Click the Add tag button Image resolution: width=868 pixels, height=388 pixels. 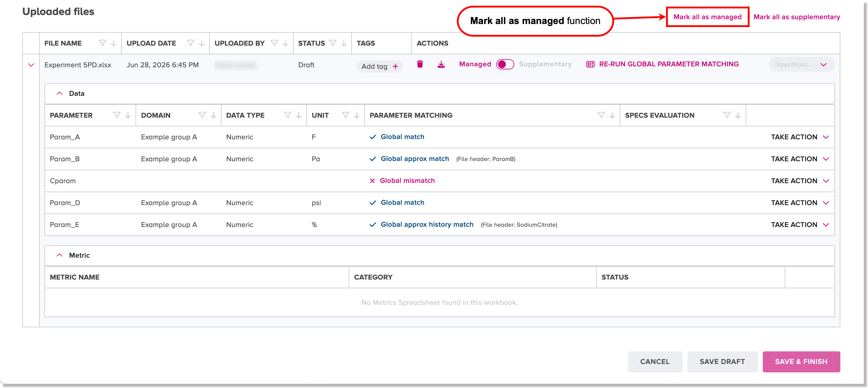coord(380,66)
